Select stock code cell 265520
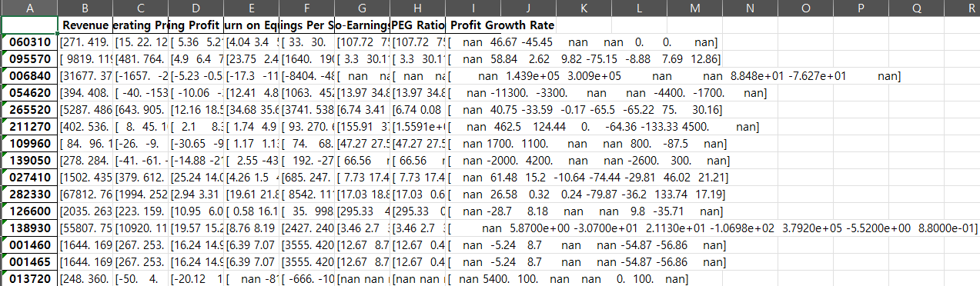Screen dimensions: 980x286 point(29,109)
